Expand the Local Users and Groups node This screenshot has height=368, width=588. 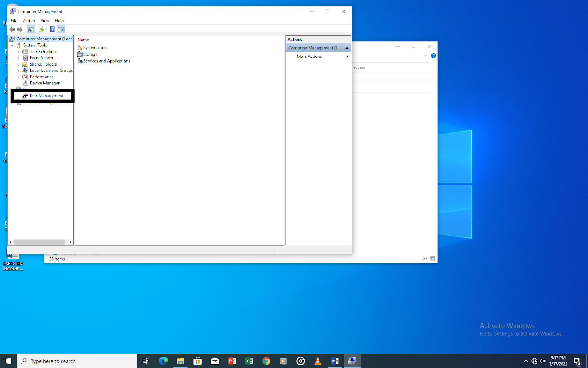click(x=18, y=71)
